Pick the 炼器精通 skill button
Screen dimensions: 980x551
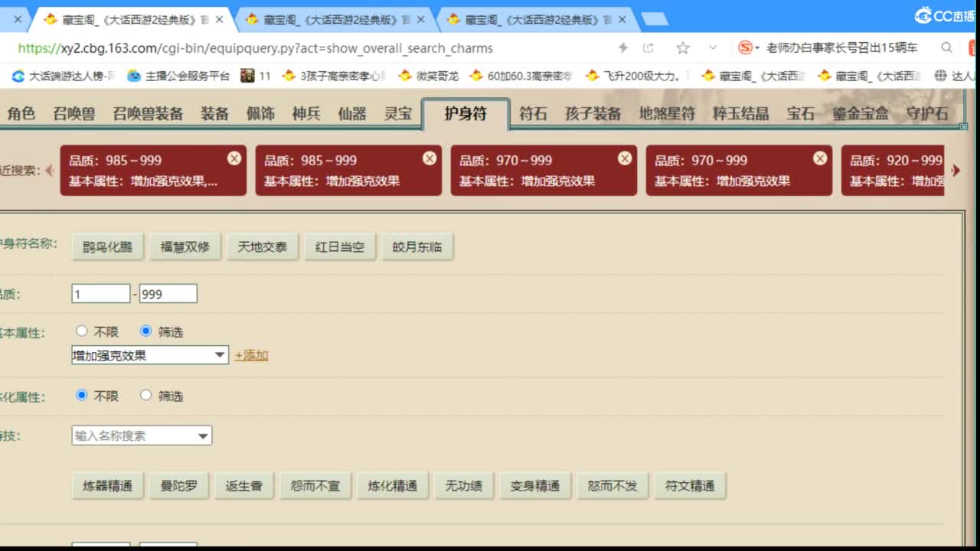pos(108,485)
